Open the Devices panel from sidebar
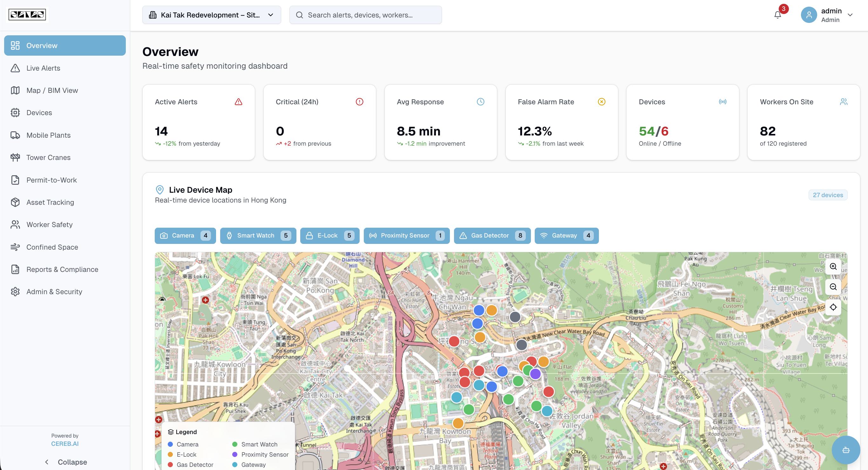The width and height of the screenshot is (868, 470). [39, 113]
